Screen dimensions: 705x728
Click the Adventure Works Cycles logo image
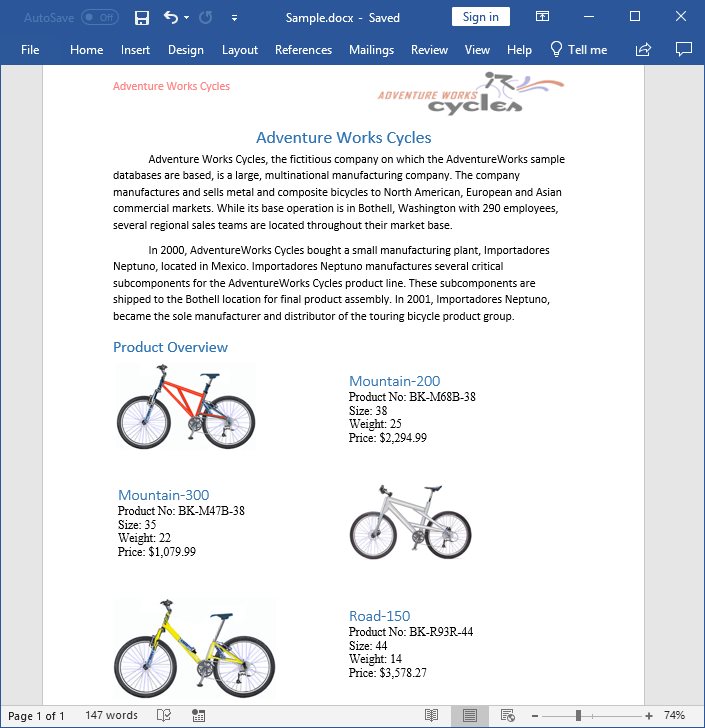point(471,93)
